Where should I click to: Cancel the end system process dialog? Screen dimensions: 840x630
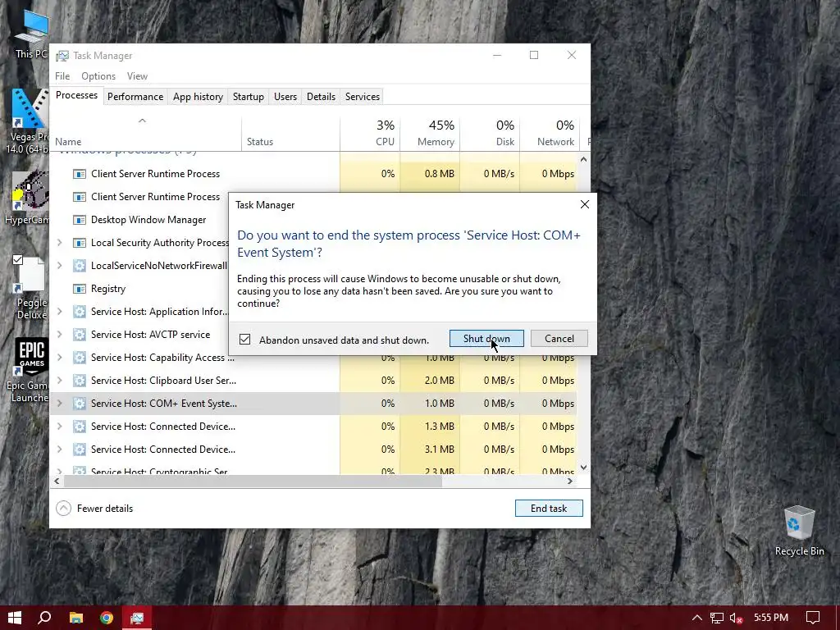pyautogui.click(x=559, y=339)
